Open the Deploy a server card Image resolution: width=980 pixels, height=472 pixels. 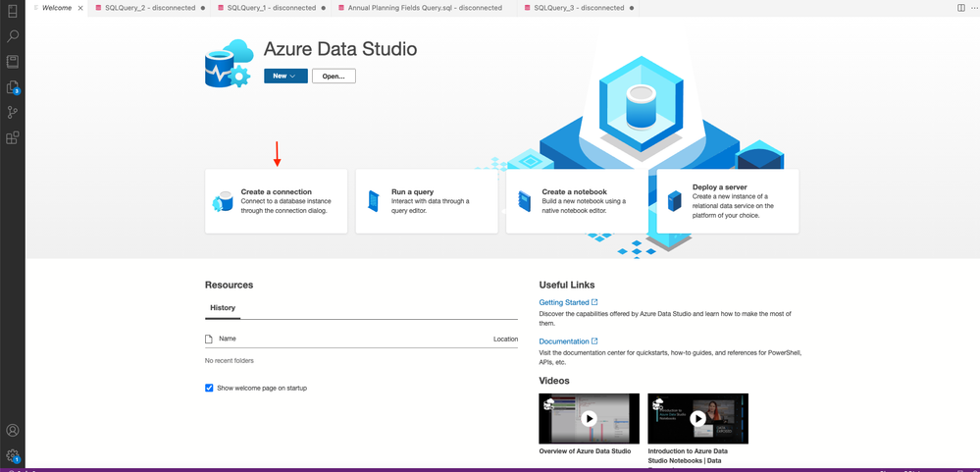(728, 201)
